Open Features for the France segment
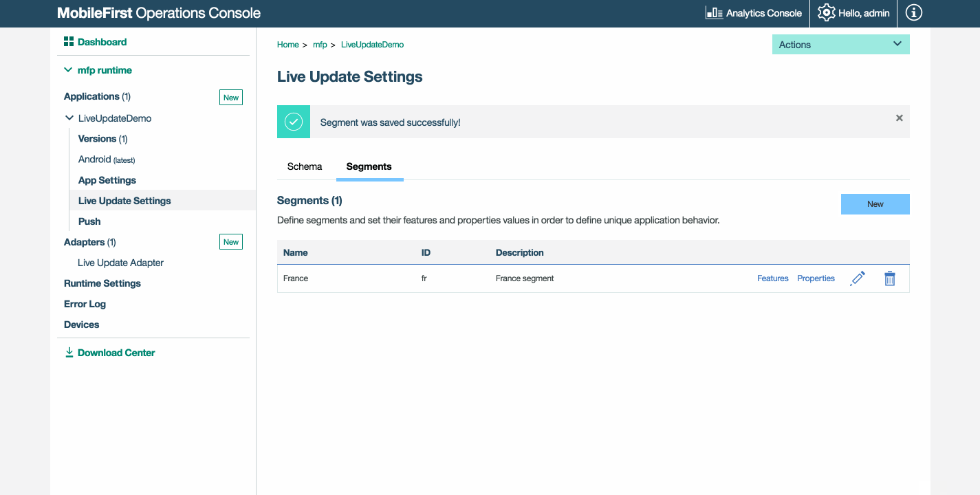The image size is (980, 495). coord(773,278)
